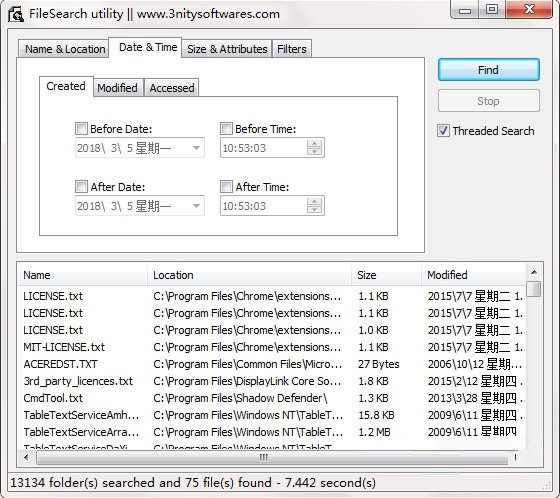Switch to the Modified date tab
The image size is (560, 498).
pos(118,88)
